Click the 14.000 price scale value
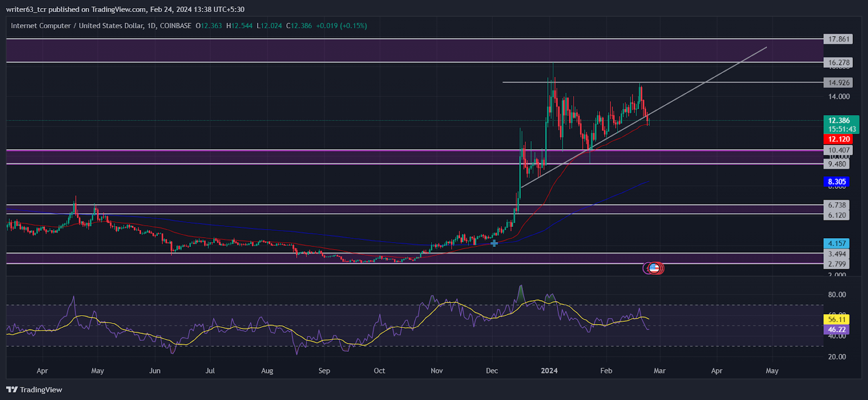Viewport: 868px width, 400px height. tap(839, 97)
